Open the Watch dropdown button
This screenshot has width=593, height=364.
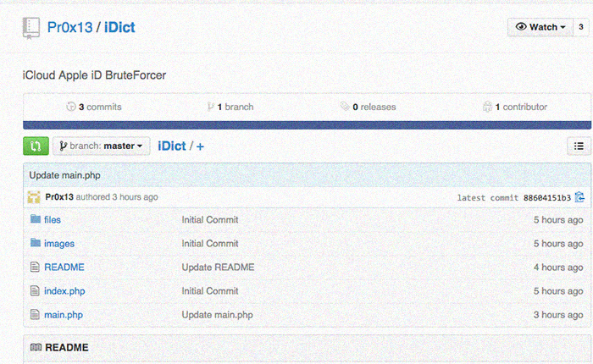pos(540,27)
